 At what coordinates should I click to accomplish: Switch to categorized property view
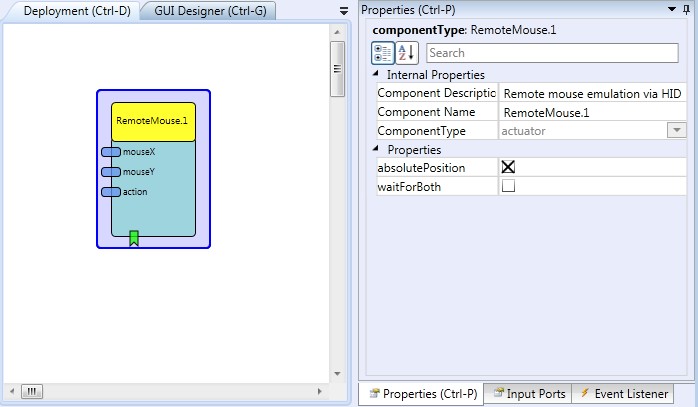(382, 53)
